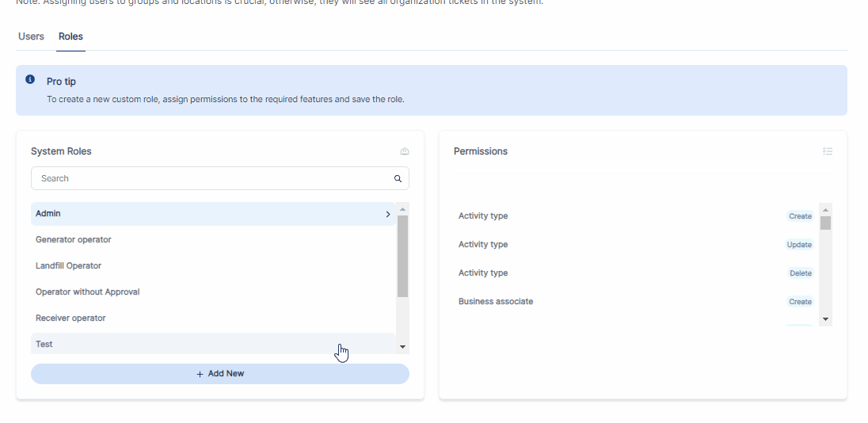Click the System Roles panel title
The width and height of the screenshot is (868, 423).
coord(61,151)
